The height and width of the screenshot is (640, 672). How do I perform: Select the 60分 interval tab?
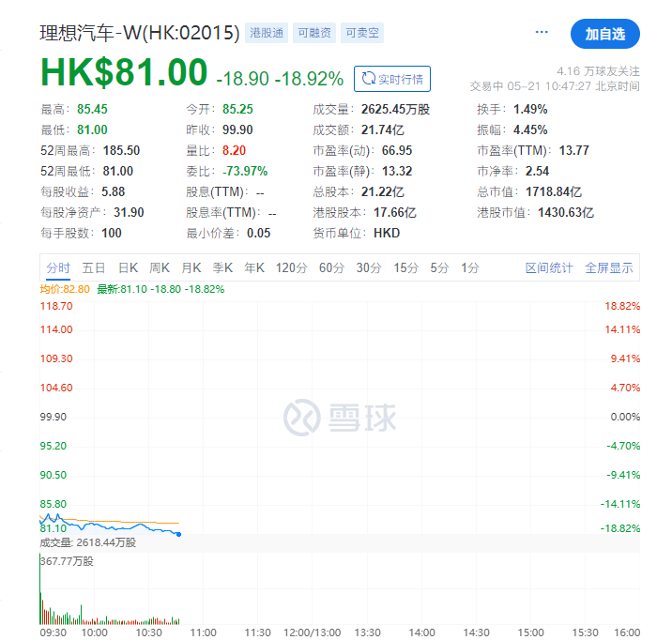(x=331, y=268)
